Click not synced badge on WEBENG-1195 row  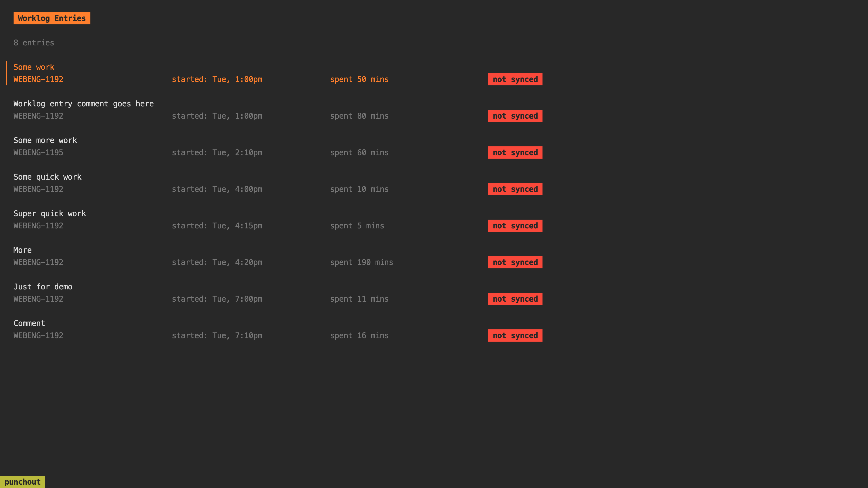pyautogui.click(x=515, y=152)
